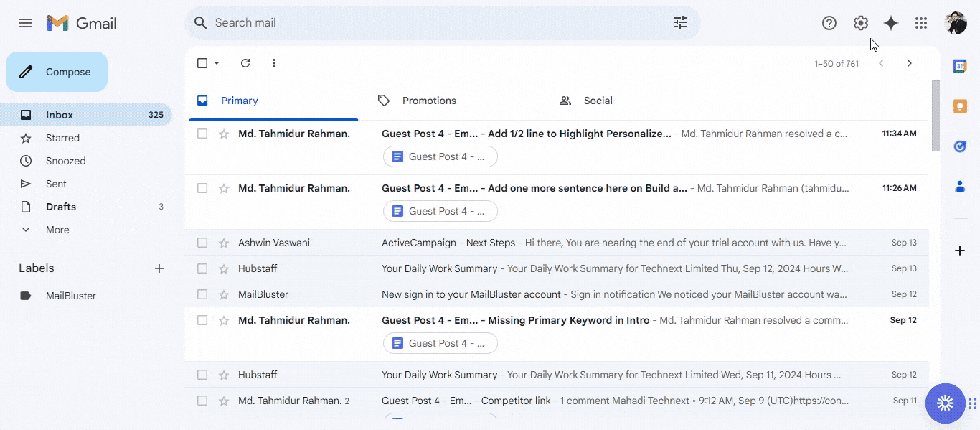Go to the next page of emails
This screenshot has height=430, width=980.
(910, 63)
